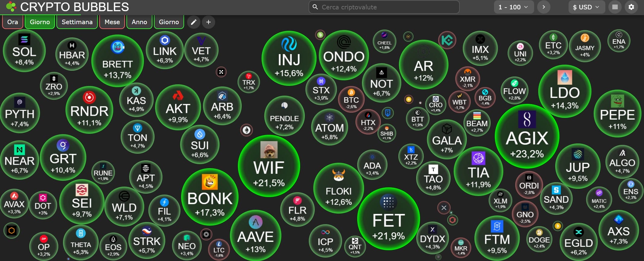
Task: Click the LDO bubble
Action: 565,91
